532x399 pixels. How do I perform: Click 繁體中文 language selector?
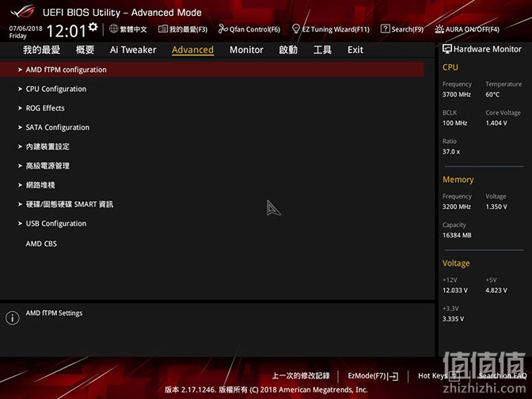tap(133, 29)
